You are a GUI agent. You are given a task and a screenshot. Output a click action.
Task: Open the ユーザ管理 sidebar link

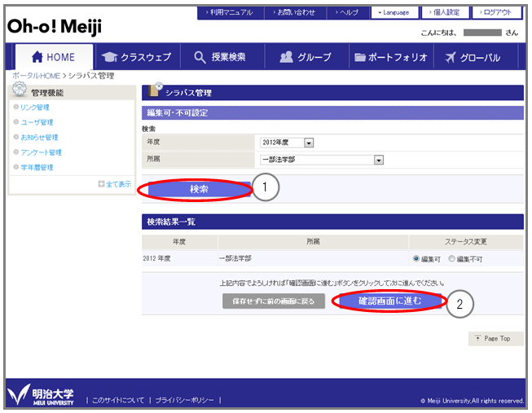point(37,122)
